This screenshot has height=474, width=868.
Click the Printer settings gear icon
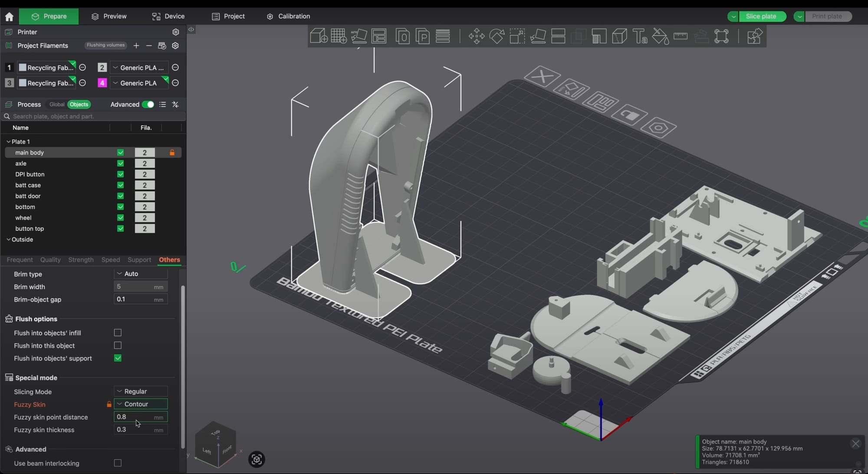(175, 32)
